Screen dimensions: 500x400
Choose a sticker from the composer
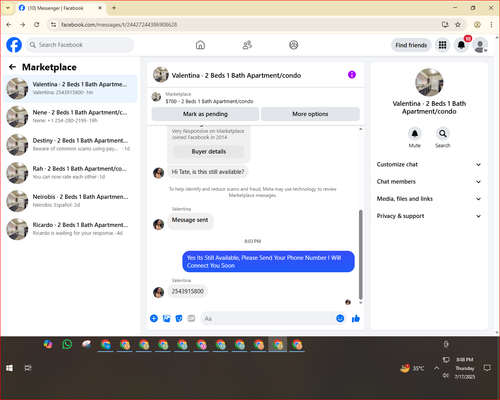[x=179, y=318]
